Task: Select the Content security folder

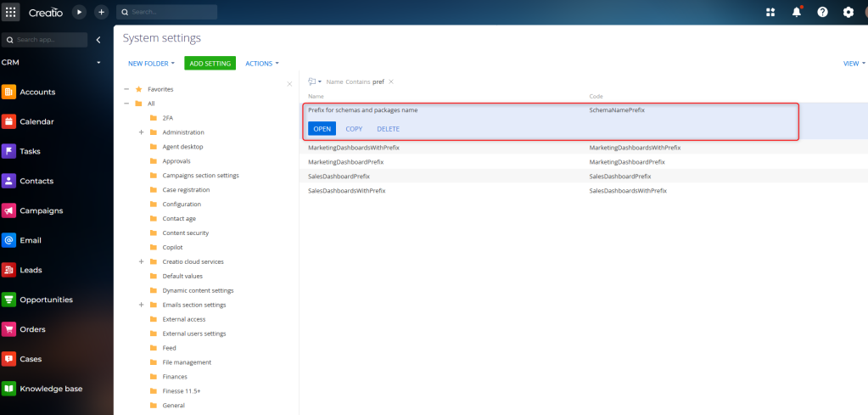Action: [186, 233]
